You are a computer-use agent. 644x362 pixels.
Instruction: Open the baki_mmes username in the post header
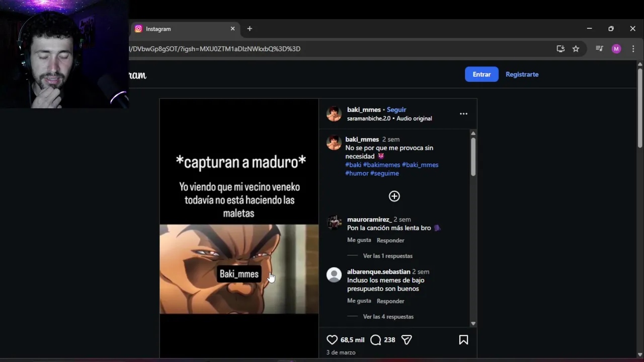(364, 110)
